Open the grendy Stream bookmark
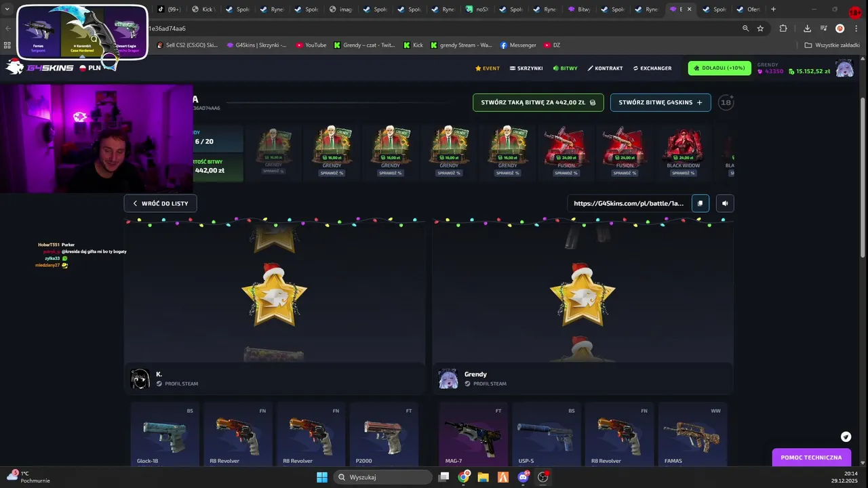The height and width of the screenshot is (488, 868). click(x=461, y=45)
